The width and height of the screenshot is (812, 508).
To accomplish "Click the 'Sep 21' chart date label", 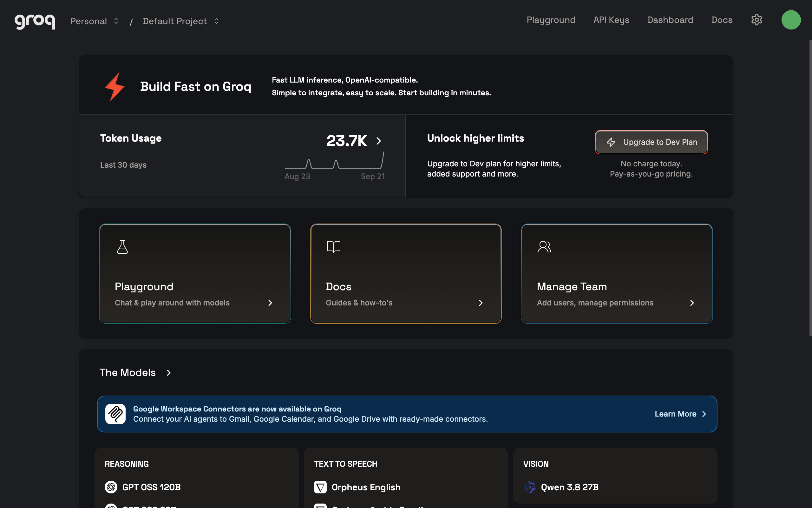I will 373,177.
